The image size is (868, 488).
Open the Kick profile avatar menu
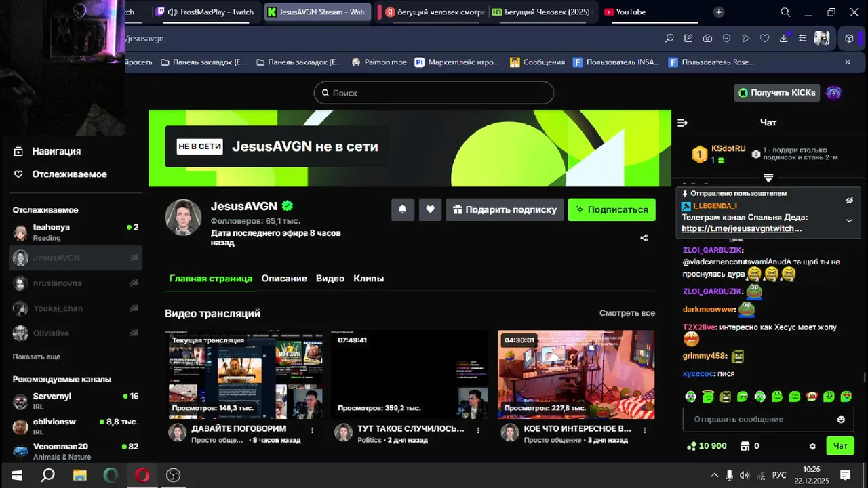[x=834, y=93]
